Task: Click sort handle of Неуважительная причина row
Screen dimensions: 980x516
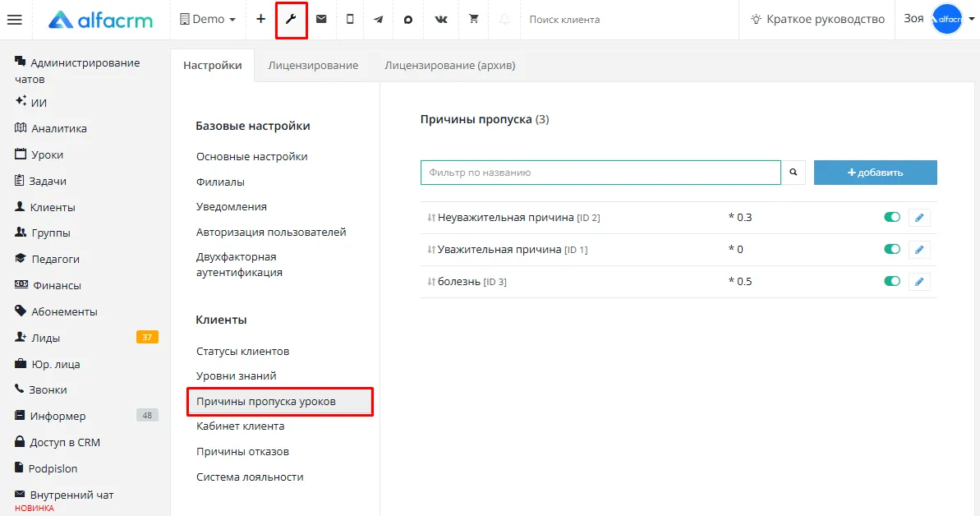Action: [430, 218]
